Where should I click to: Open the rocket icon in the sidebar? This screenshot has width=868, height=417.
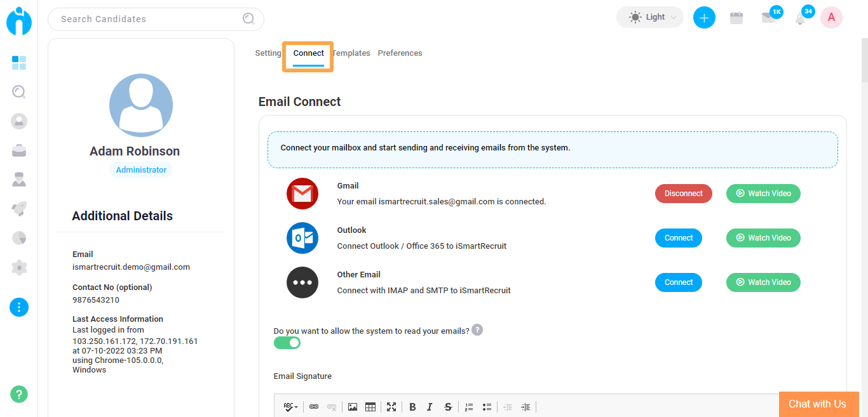tap(19, 208)
